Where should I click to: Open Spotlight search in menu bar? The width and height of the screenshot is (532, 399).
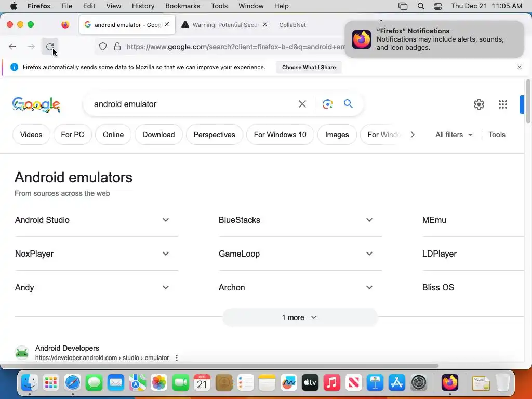point(421,6)
